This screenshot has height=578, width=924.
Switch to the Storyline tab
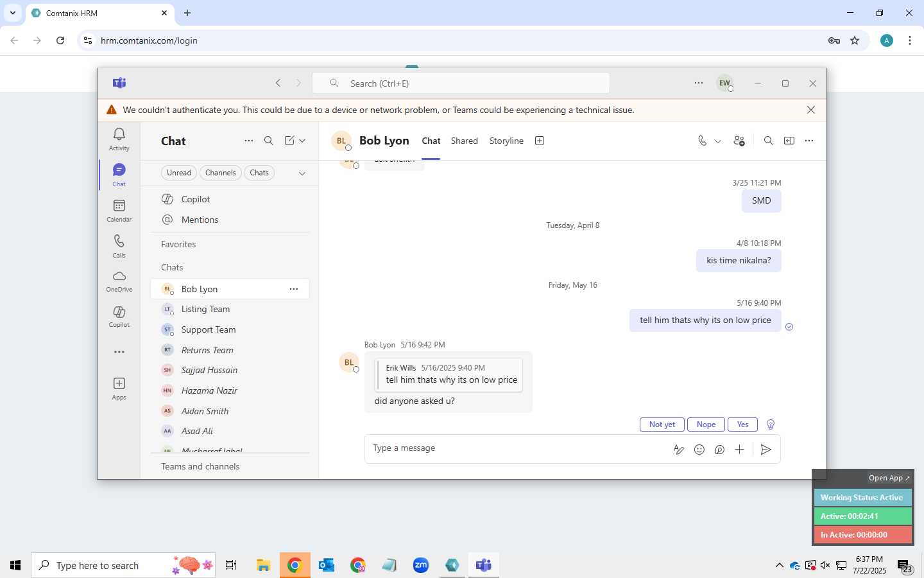click(506, 141)
